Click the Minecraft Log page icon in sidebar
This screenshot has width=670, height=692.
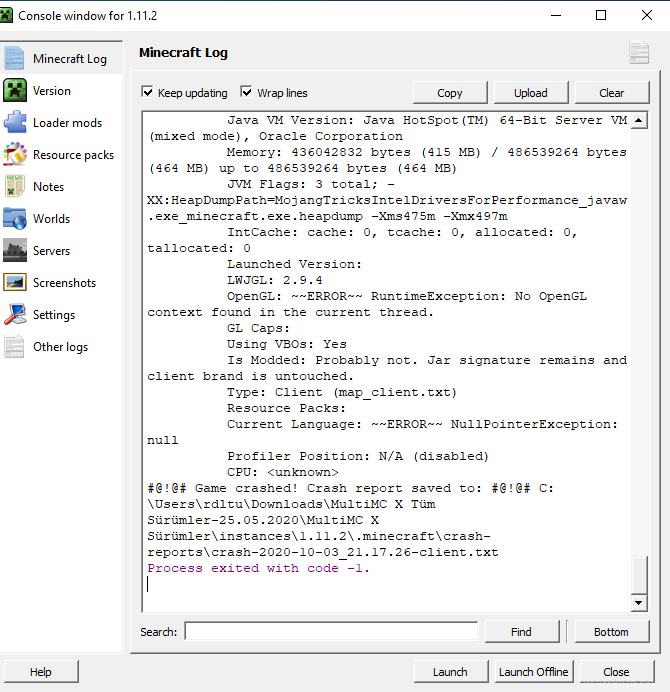point(15,58)
